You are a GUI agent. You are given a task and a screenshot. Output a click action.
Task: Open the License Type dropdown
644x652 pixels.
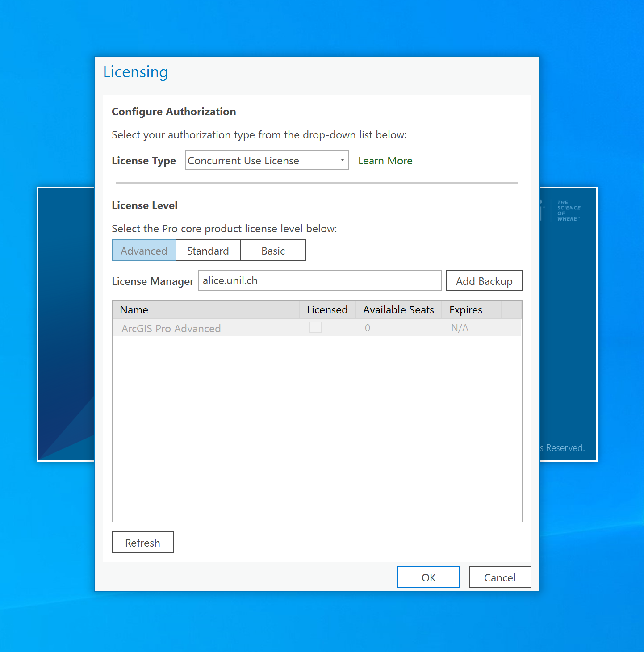click(267, 160)
